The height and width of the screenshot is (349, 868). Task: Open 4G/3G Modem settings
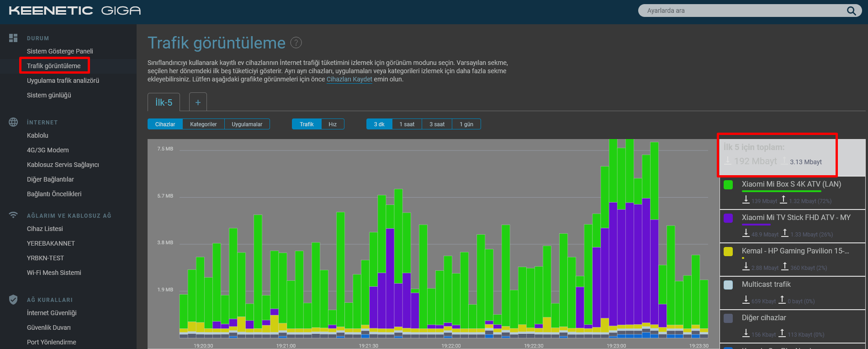(x=48, y=150)
